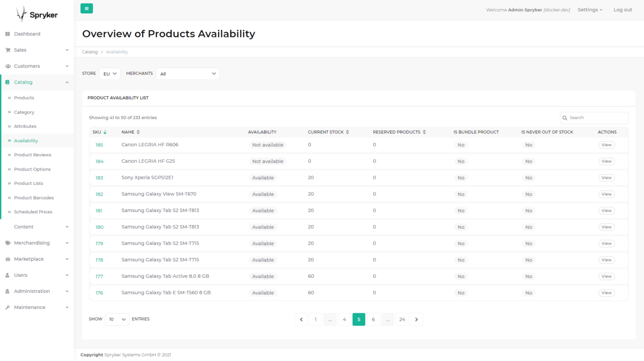Open Category in Catalog menu
644x361 pixels.
pyautogui.click(x=24, y=112)
